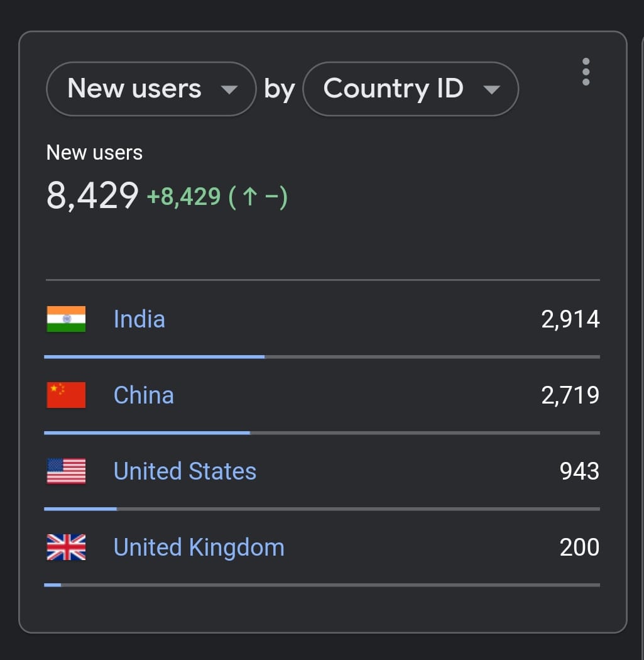Click China's 2,719 user count
This screenshot has width=644, height=660.
pyautogui.click(x=570, y=395)
